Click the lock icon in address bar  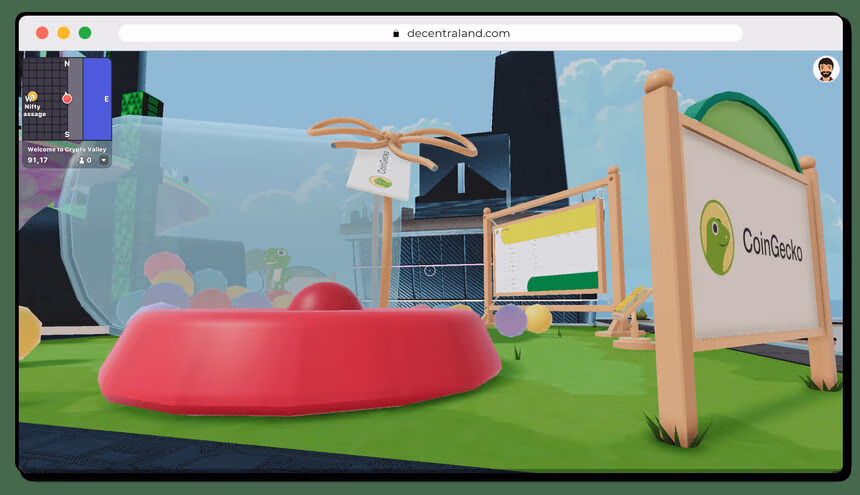click(396, 33)
